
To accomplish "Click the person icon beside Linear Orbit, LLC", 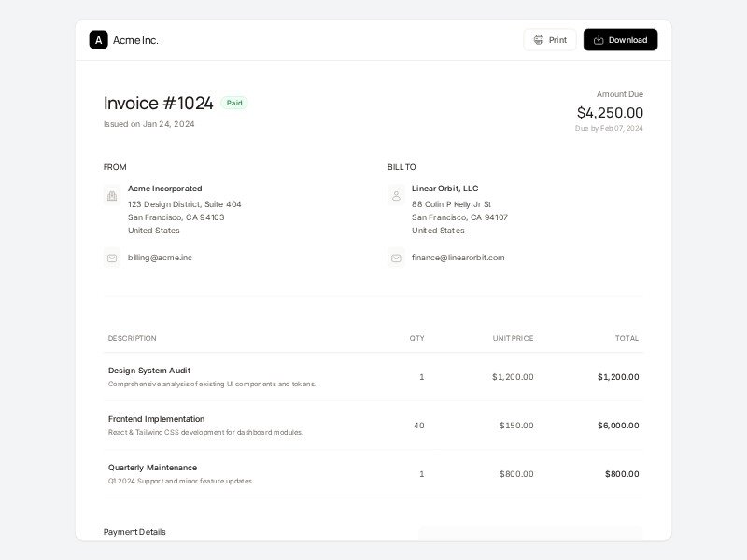I will 396,194.
